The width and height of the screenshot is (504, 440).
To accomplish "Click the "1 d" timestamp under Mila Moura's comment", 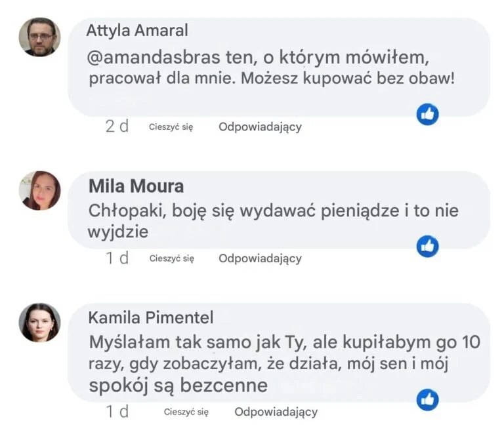I will [117, 258].
